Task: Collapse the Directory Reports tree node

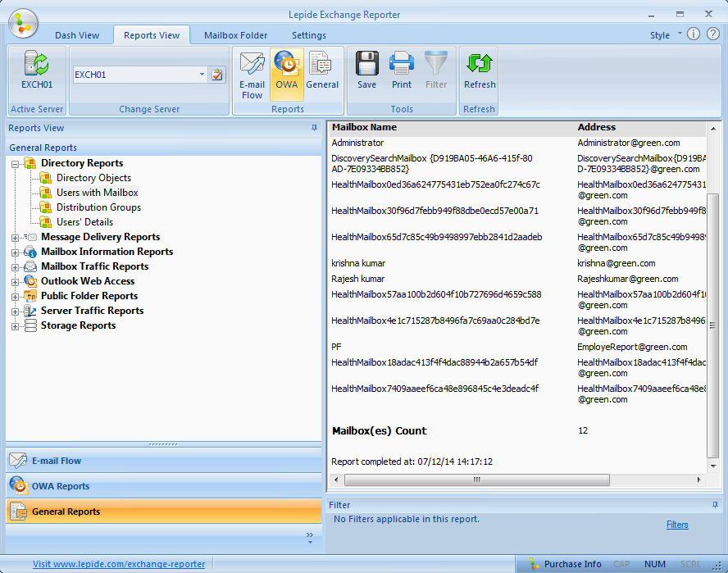Action: (x=15, y=164)
